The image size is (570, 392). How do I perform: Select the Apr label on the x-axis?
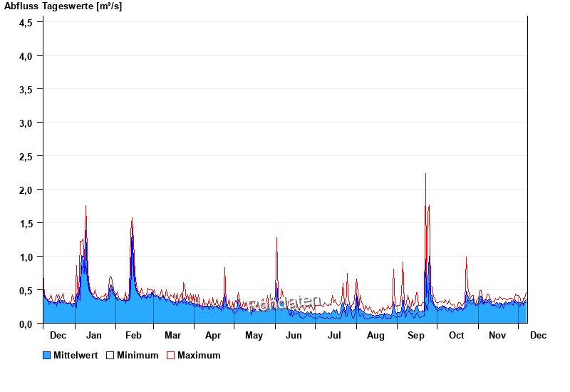pos(213,336)
